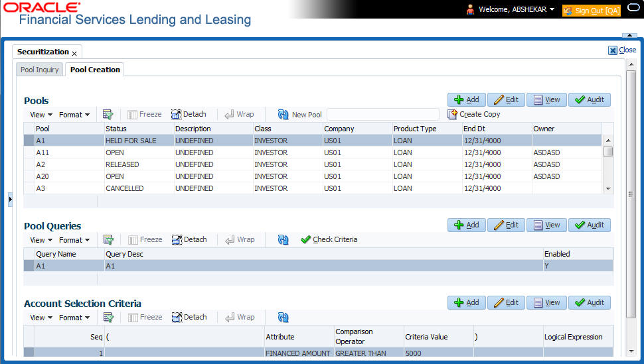Expand the left side panel arrow
Viewport: 644px width, 364px height.
pos(10,200)
